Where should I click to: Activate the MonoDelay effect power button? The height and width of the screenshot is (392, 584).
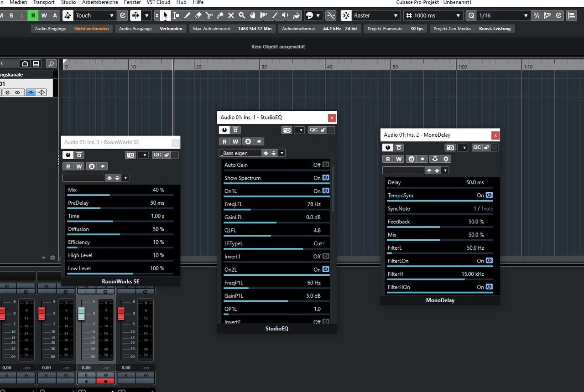(387, 147)
